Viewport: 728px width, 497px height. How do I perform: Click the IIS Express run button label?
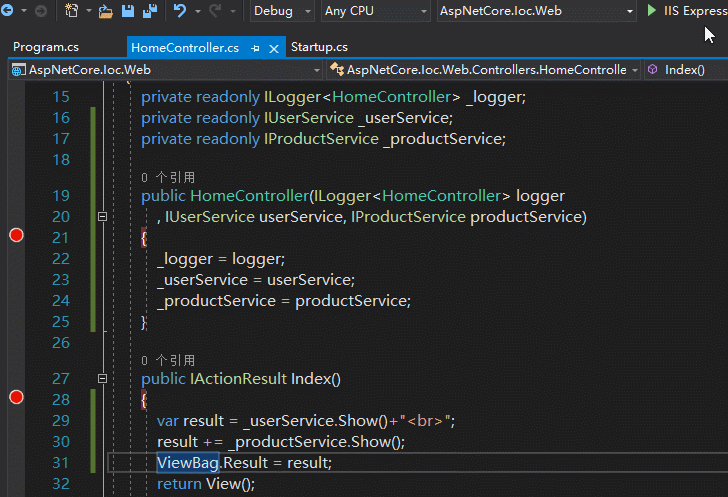pos(696,11)
